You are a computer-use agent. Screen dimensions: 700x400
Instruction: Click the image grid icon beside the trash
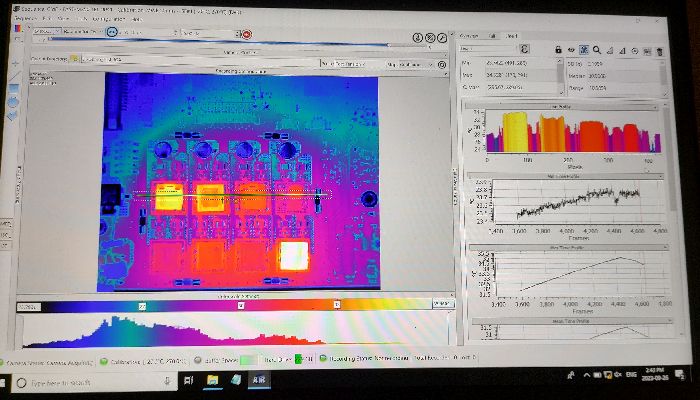647,52
